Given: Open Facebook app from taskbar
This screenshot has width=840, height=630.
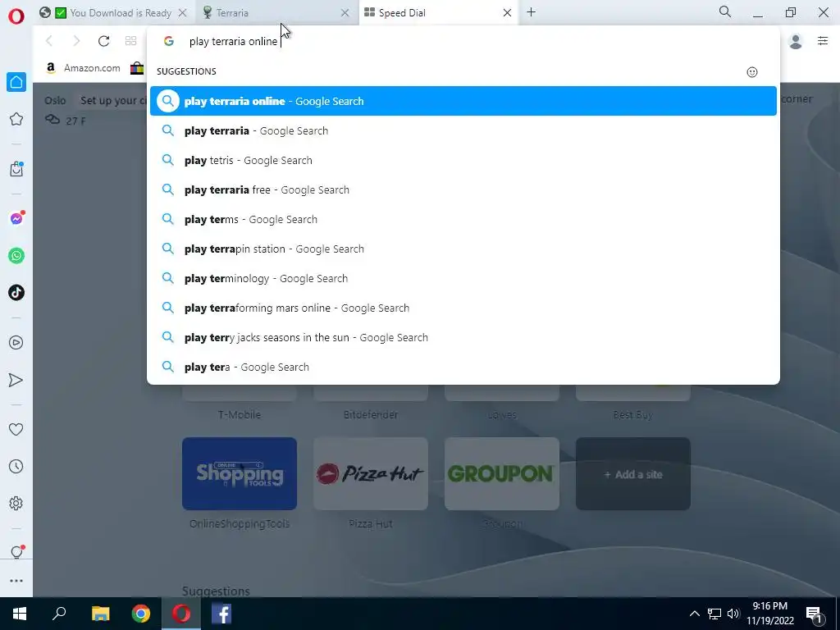Looking at the screenshot, I should [221, 614].
